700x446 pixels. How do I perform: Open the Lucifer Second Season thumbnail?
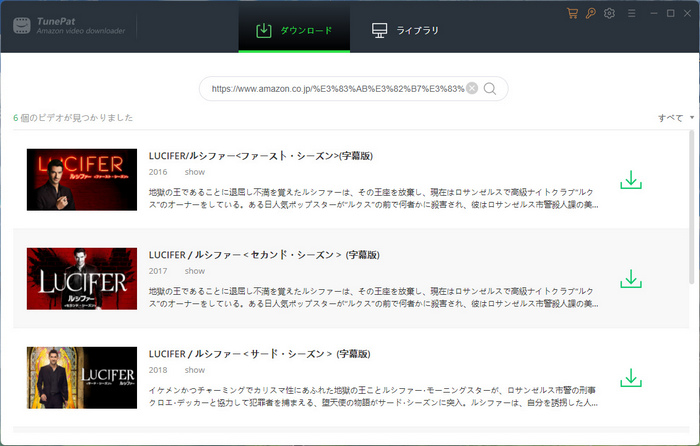click(82, 279)
